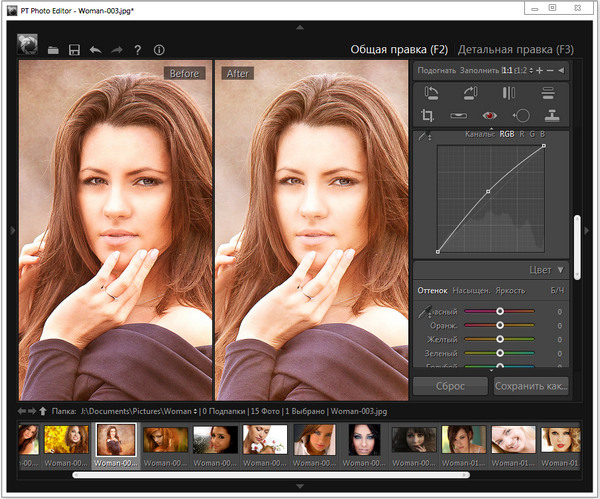Rotate the image clockwise
The image size is (600, 499).
[469, 93]
